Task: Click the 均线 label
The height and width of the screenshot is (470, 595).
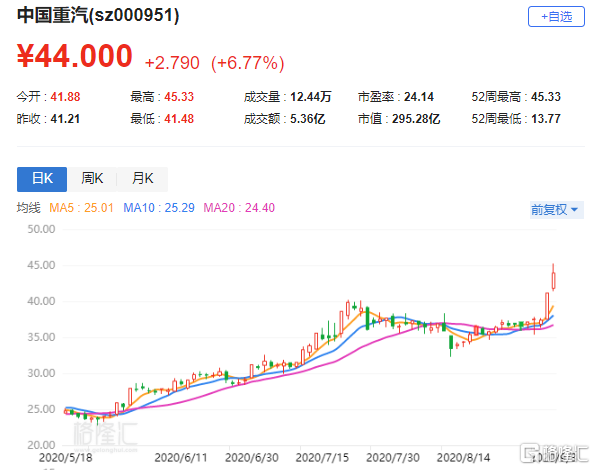Action: click(x=28, y=208)
